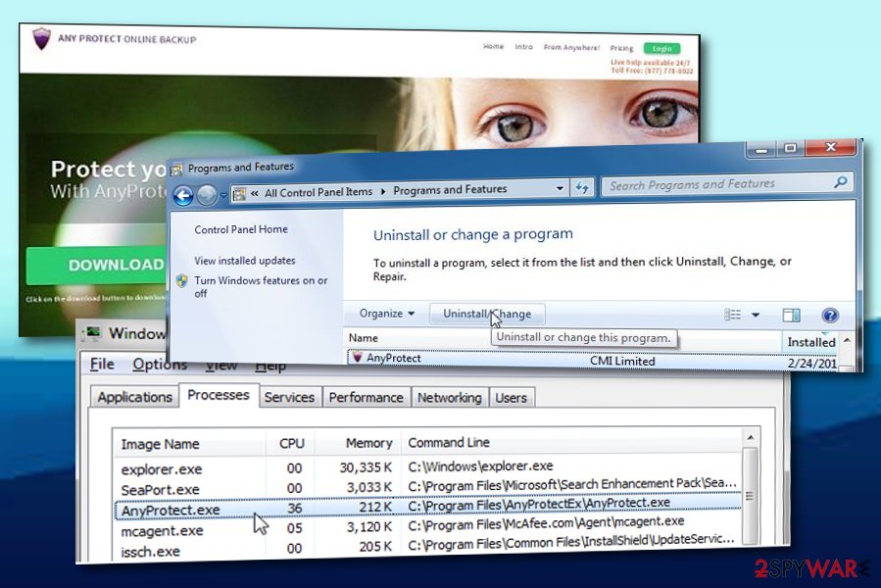Open the view options dropdown arrow
Image resolution: width=881 pixels, height=588 pixels.
coord(756,315)
